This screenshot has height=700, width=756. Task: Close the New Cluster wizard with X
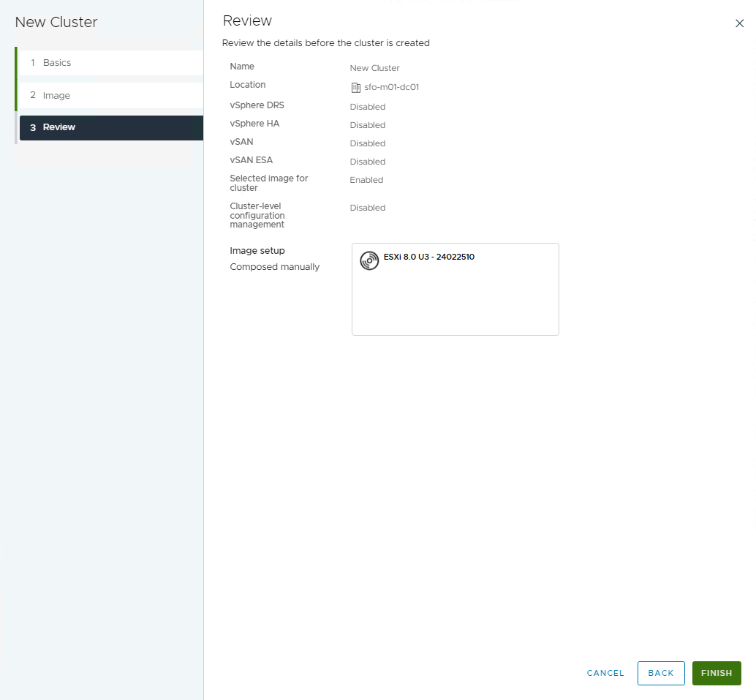click(739, 23)
